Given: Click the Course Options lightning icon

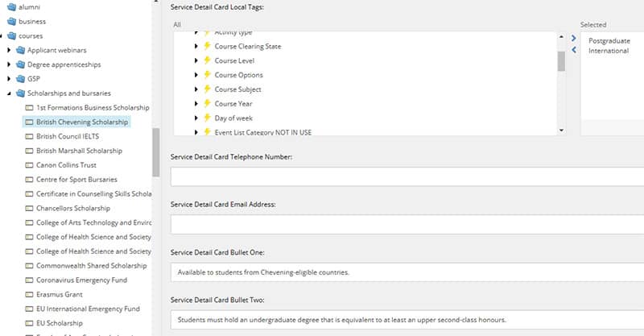Looking at the screenshot, I should pos(208,74).
